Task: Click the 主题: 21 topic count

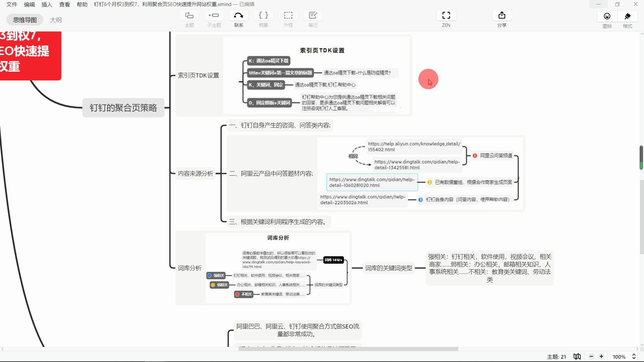Action: coord(556,357)
